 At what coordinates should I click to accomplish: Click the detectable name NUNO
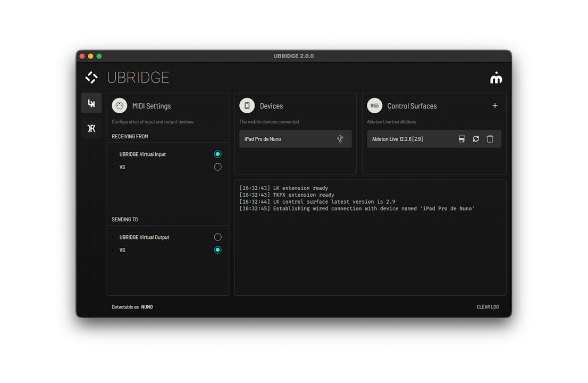tap(147, 307)
